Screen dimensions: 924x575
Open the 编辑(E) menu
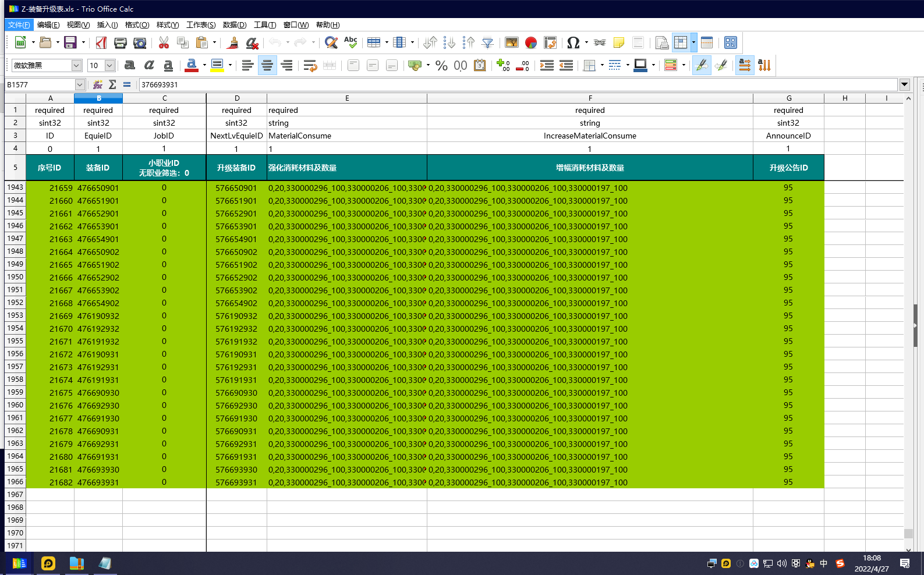pos(48,25)
